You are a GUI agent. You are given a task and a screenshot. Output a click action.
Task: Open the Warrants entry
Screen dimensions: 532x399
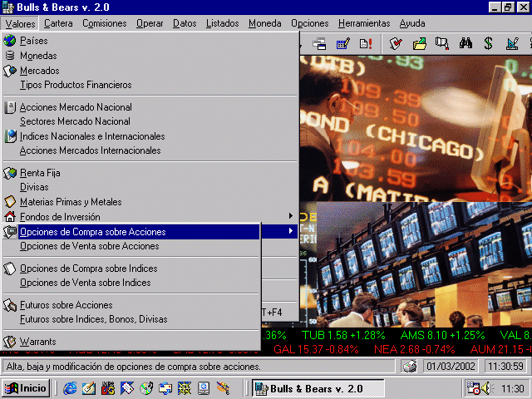[x=131, y=342]
